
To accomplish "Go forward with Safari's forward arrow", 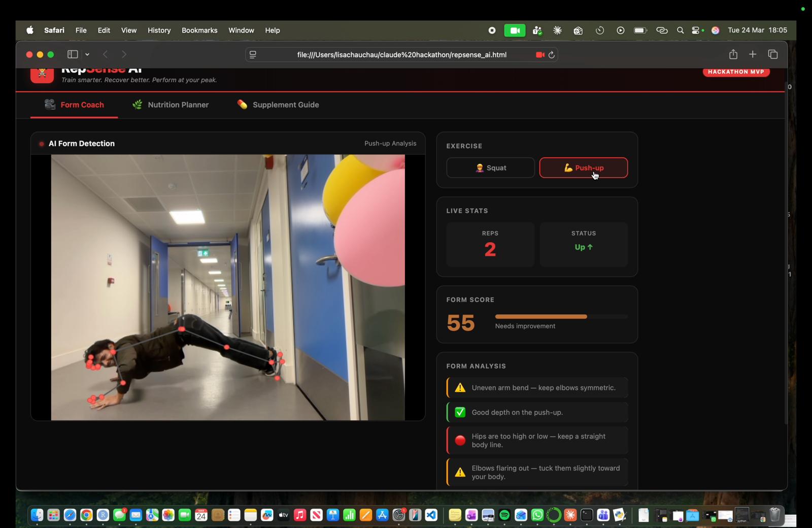I will (x=124, y=54).
